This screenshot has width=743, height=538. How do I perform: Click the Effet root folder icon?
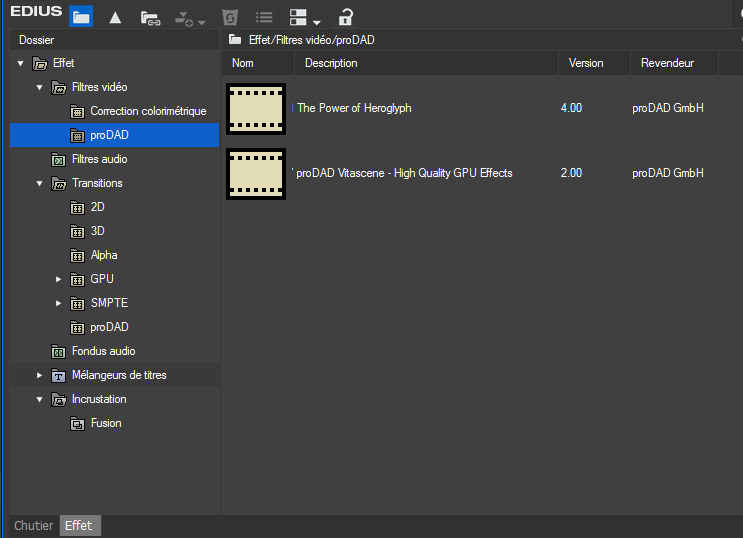tap(40, 63)
